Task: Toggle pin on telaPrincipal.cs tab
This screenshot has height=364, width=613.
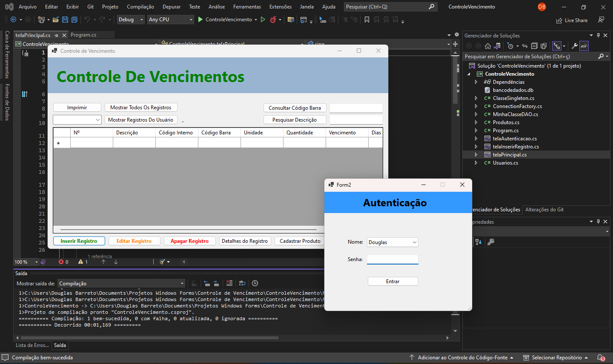Action: (x=56, y=35)
